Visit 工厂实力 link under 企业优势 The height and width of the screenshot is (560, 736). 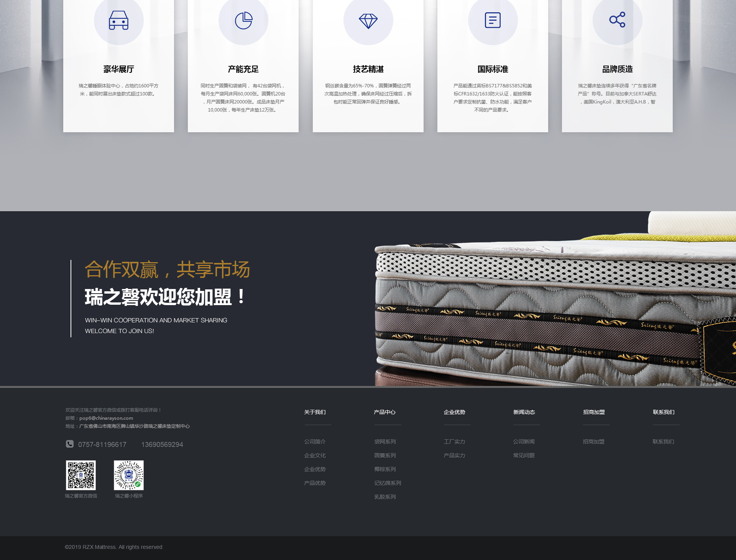click(454, 442)
